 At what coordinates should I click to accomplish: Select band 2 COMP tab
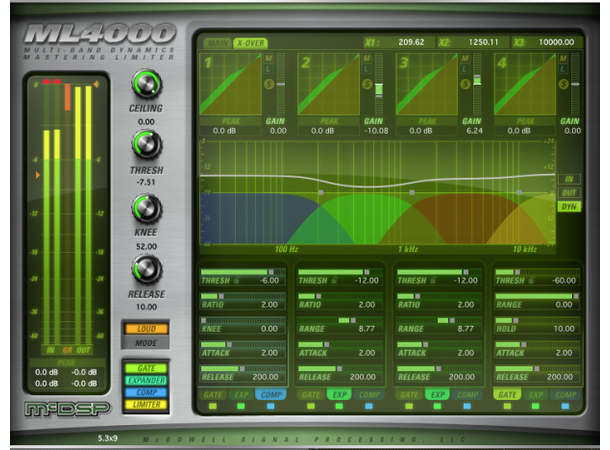click(x=369, y=395)
